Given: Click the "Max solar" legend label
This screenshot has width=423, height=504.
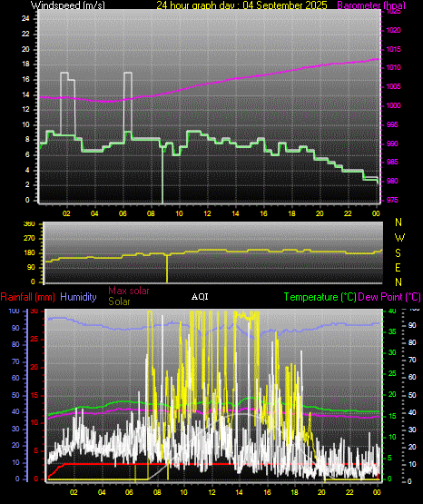Looking at the screenshot, I should point(129,291).
